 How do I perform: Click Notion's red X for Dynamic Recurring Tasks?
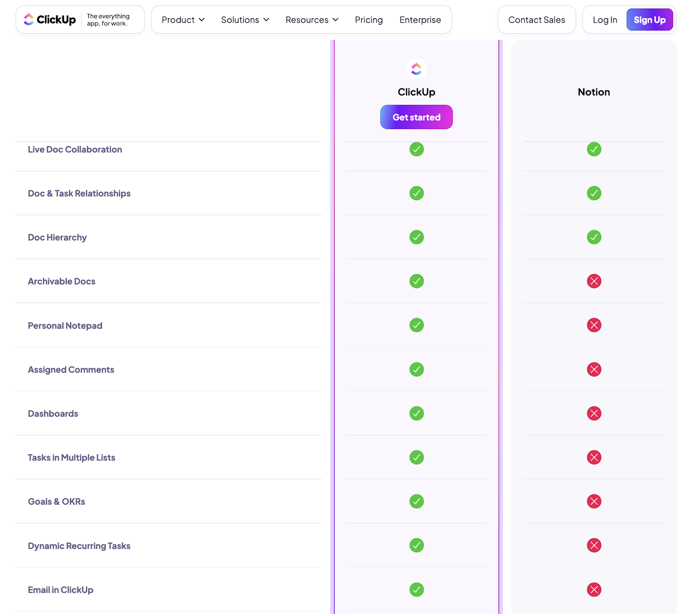(594, 545)
